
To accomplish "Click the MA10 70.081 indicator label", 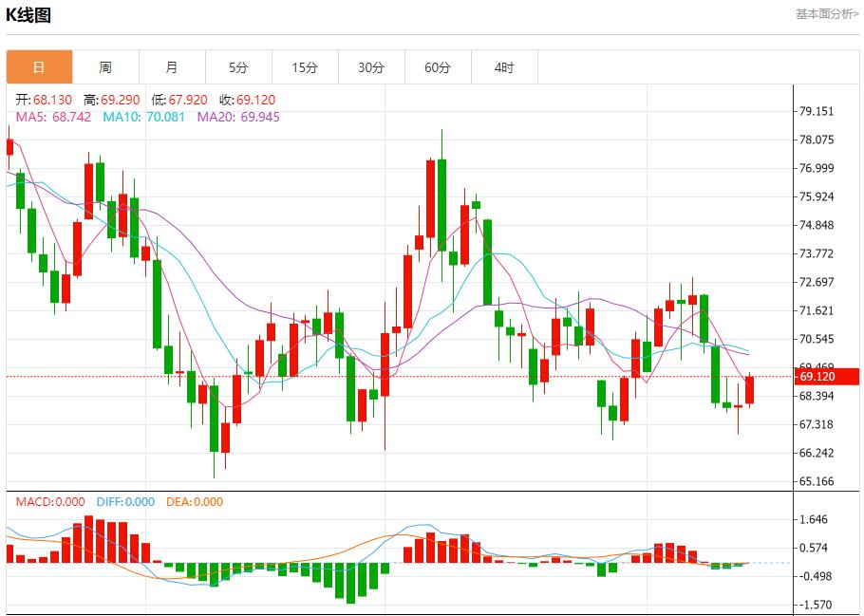I will [x=143, y=117].
